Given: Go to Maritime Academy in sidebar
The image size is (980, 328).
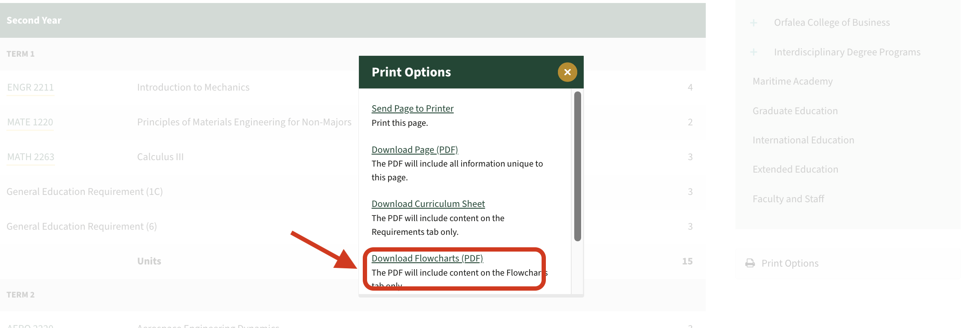Looking at the screenshot, I should tap(792, 82).
